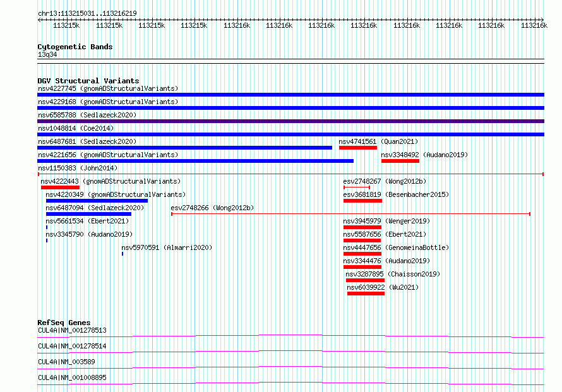Viewport: 562px width, 392px height.
Task: Click the Cytogenetic Bands track title
Action: click(x=75, y=47)
